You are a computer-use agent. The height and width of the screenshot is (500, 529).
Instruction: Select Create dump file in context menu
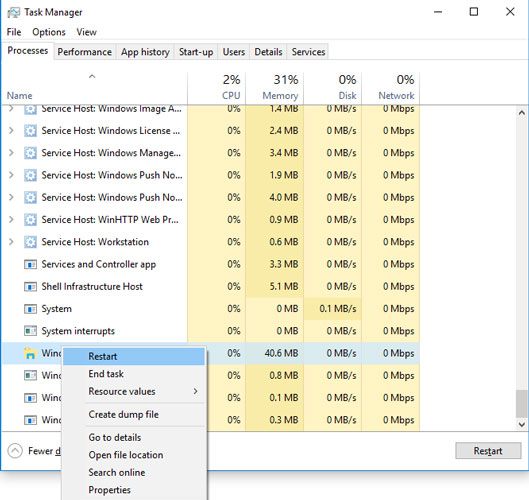pos(134,414)
